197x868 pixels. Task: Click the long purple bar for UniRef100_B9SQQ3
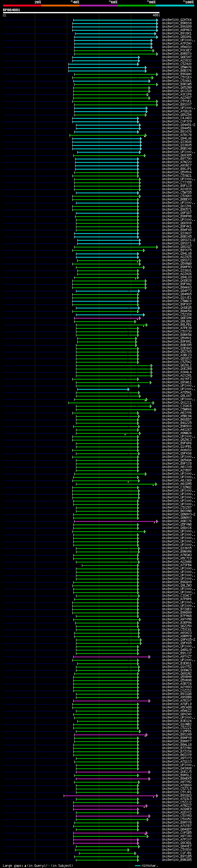111,796
